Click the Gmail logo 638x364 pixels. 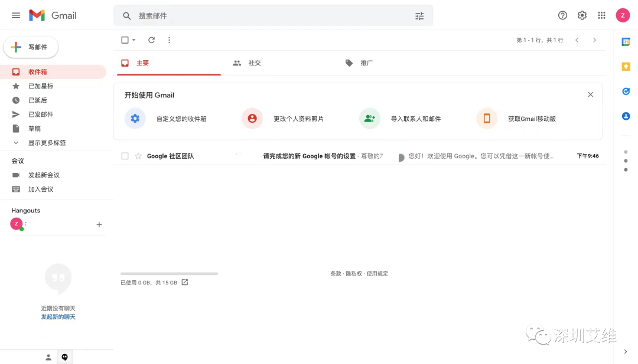(x=53, y=15)
